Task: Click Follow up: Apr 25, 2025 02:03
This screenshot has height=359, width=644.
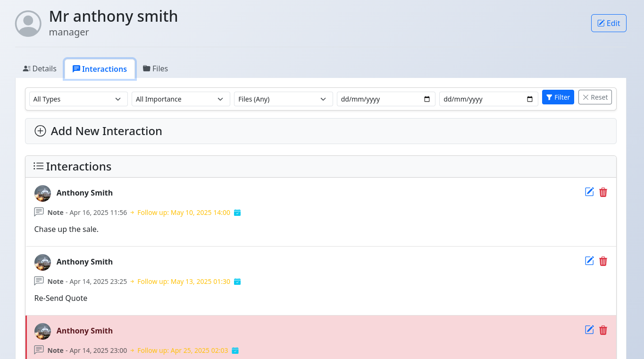Action: tap(183, 350)
